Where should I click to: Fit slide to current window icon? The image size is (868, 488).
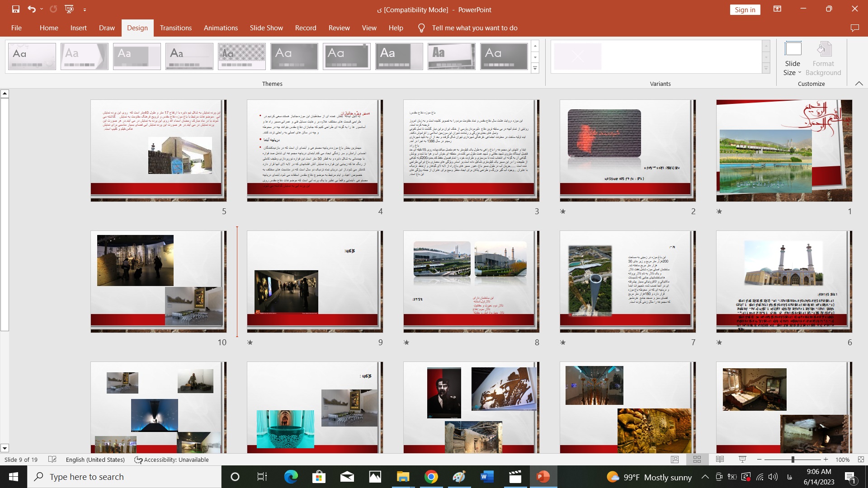pyautogui.click(x=861, y=460)
